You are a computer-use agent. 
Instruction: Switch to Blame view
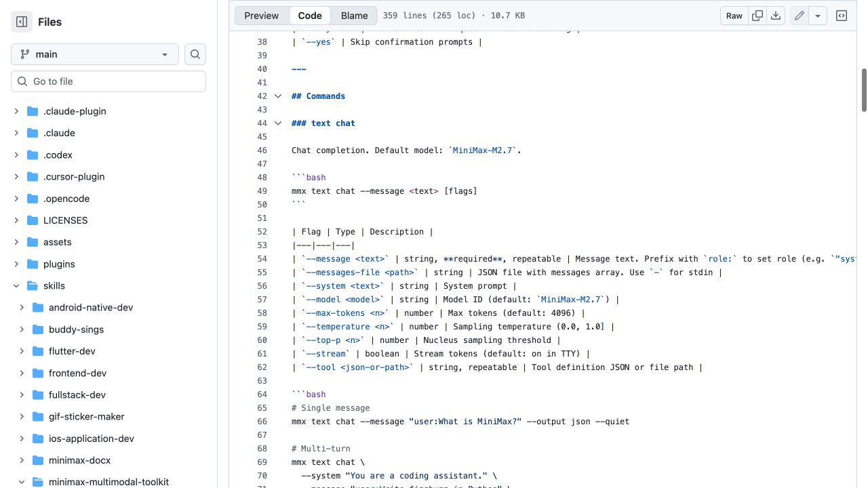pos(355,16)
